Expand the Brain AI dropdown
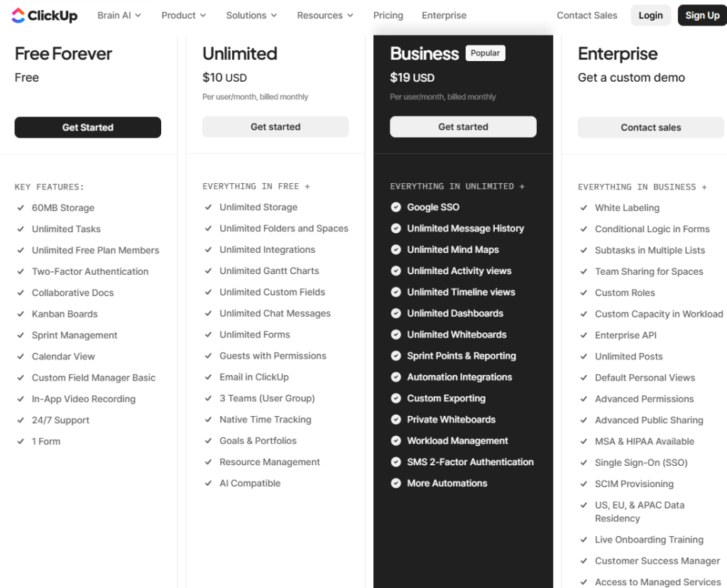Viewport: 727px width, 588px height. (x=119, y=15)
